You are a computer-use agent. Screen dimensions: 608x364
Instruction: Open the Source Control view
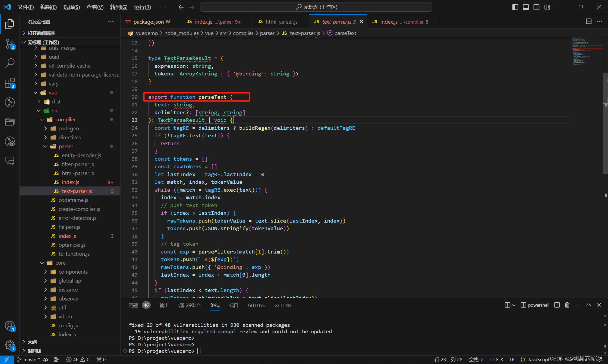click(10, 43)
